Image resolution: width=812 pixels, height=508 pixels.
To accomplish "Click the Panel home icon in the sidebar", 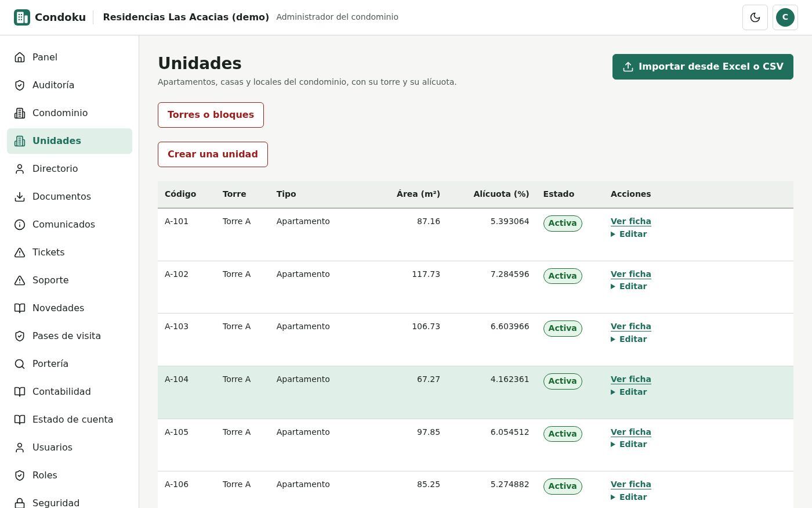I will click(x=20, y=57).
